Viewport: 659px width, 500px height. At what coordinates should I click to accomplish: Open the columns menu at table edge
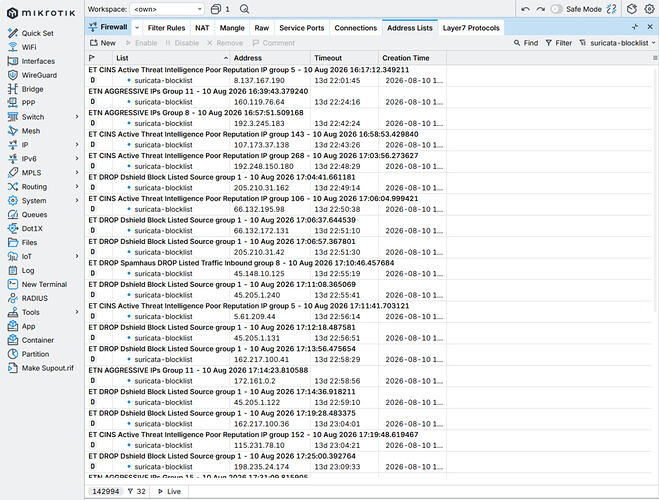[x=655, y=58]
